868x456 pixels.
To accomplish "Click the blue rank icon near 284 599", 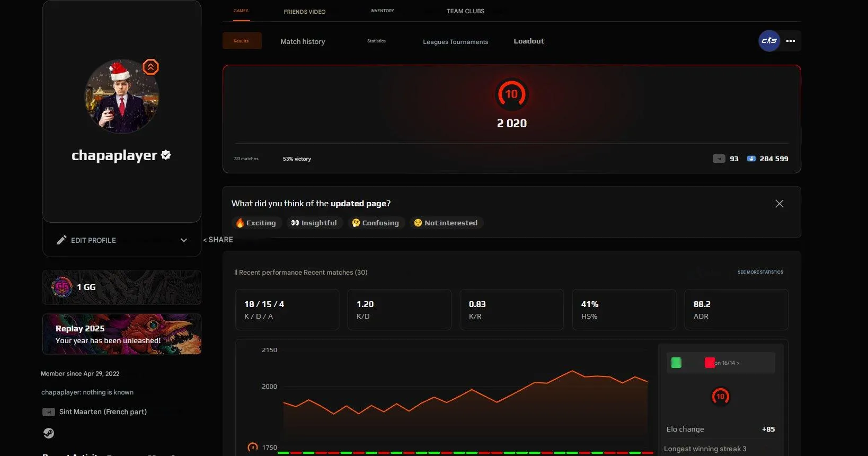I will pos(751,159).
